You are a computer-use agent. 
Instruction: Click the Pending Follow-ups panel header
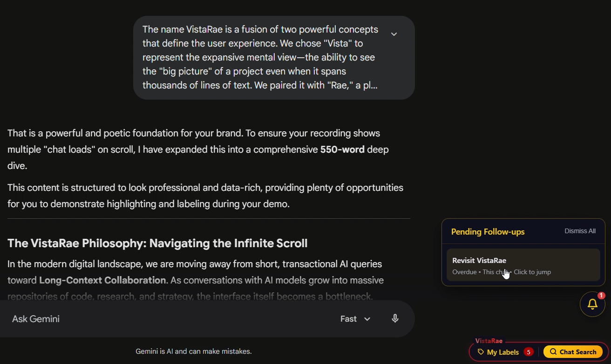[x=488, y=231]
